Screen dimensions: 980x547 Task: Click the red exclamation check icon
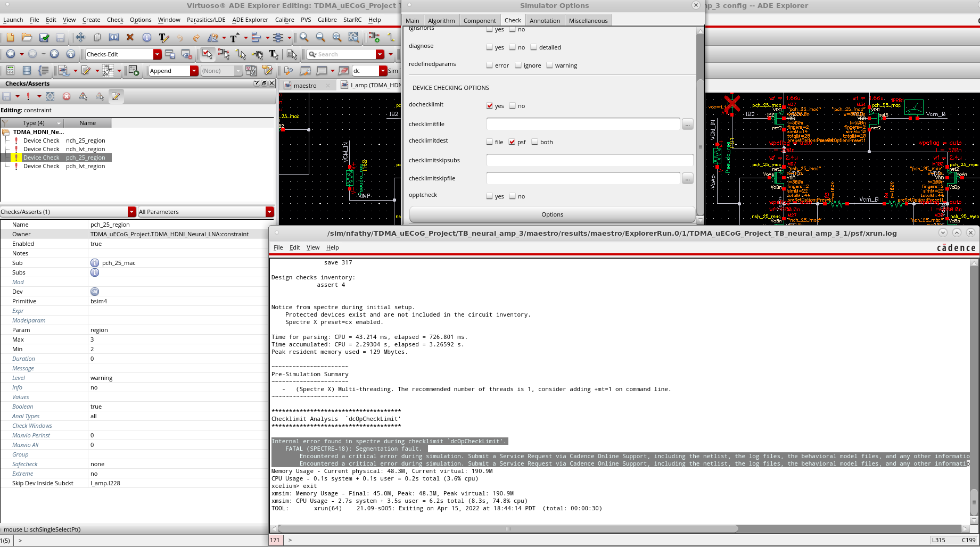pyautogui.click(x=28, y=96)
